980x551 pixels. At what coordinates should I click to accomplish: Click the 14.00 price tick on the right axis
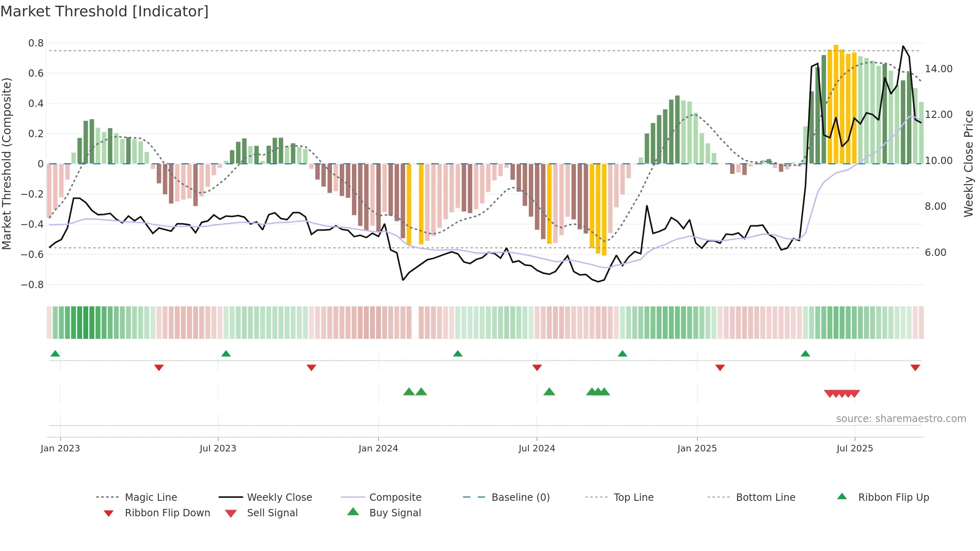pos(939,69)
